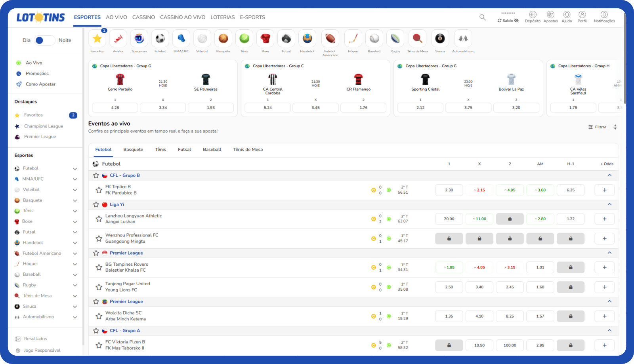Image resolution: width=634 pixels, height=364 pixels.
Task: Switch to the Tênis de Mesa live tab
Action: [x=248, y=149]
